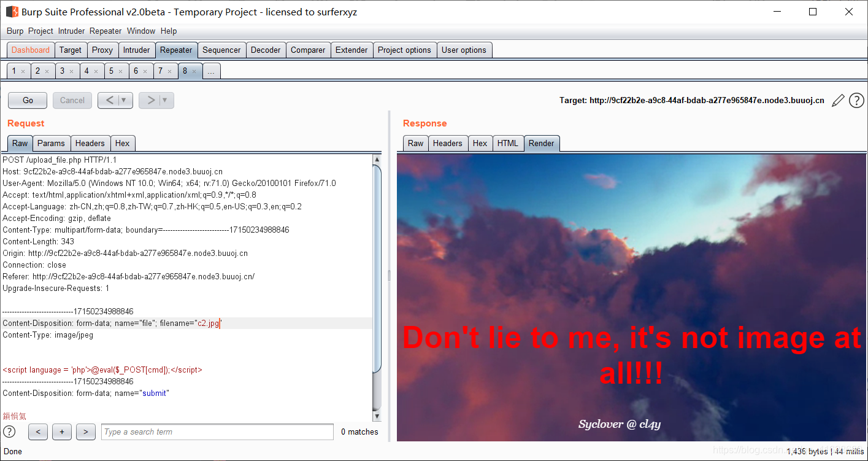Close Repeater tab 4 with its x
The height and width of the screenshot is (461, 868).
96,71
